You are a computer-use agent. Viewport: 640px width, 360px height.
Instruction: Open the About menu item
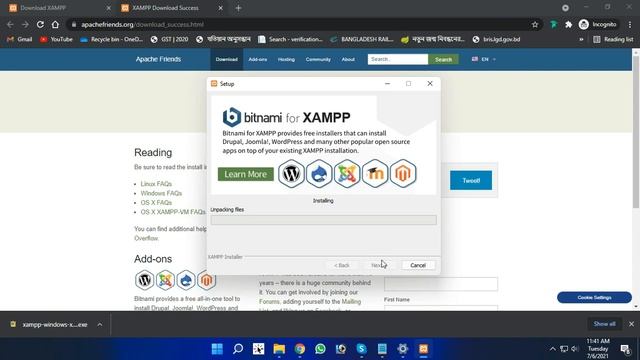348,59
